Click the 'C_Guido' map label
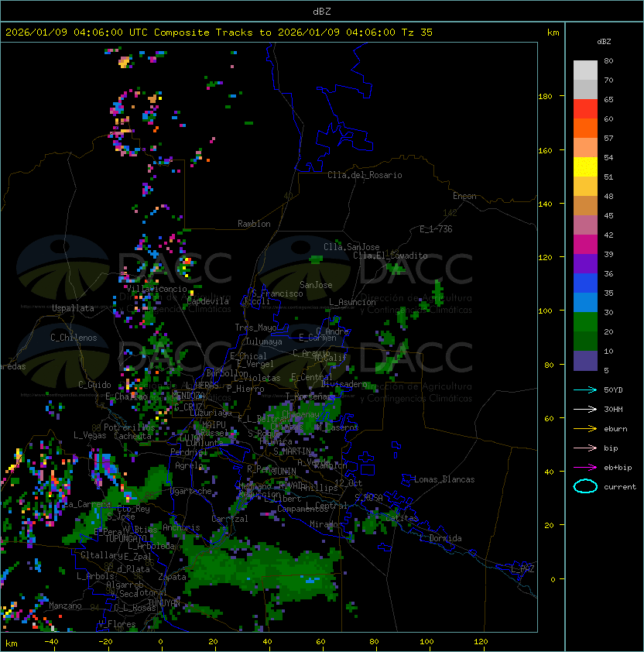 point(94,385)
